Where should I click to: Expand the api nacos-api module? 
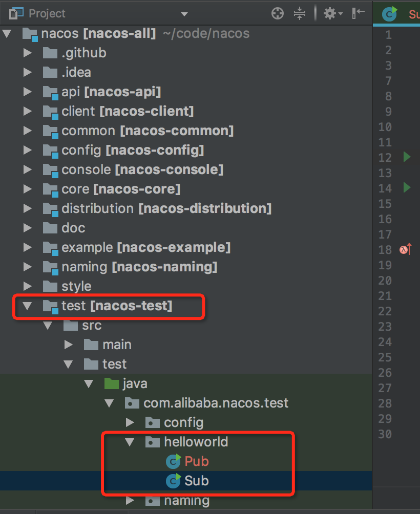click(x=28, y=92)
